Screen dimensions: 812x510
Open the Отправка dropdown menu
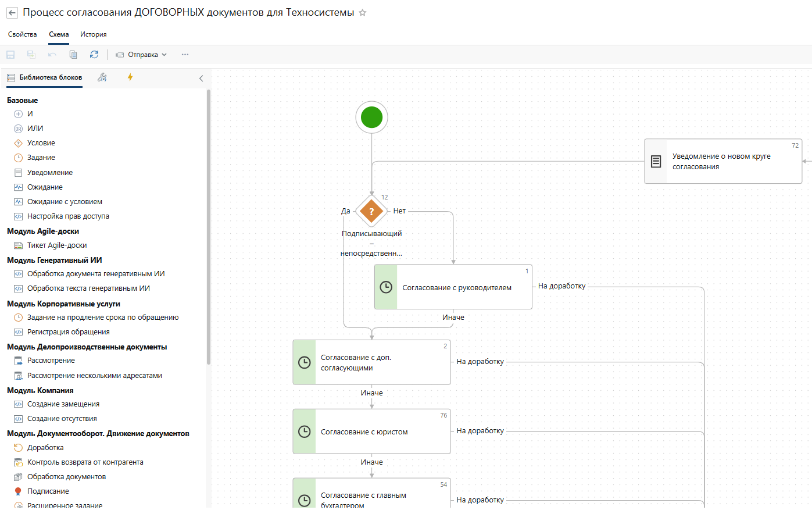click(142, 55)
